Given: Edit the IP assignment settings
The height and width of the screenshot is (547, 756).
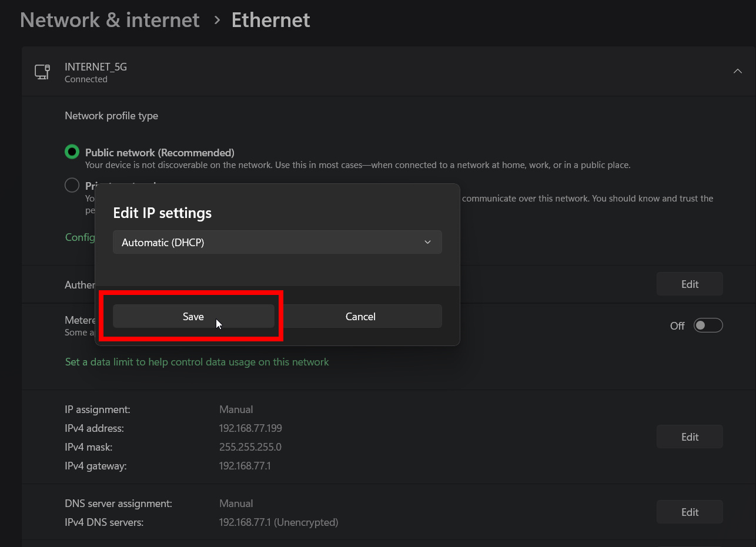Looking at the screenshot, I should [x=689, y=437].
